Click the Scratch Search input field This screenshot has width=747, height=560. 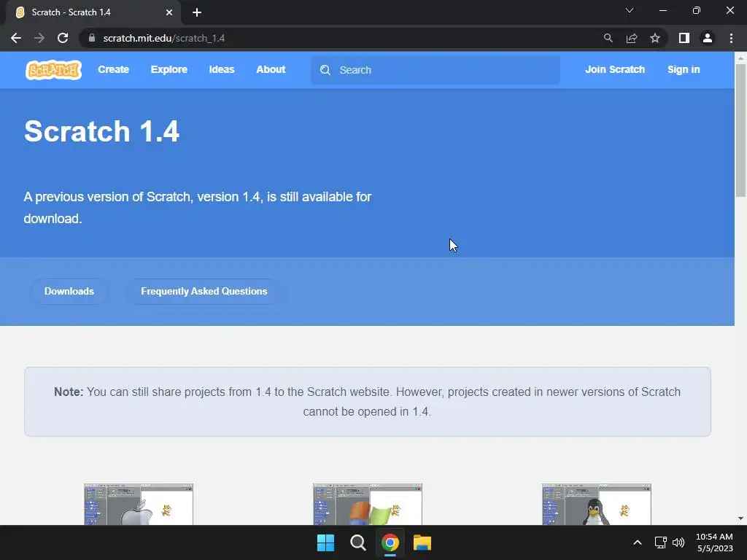tap(436, 70)
